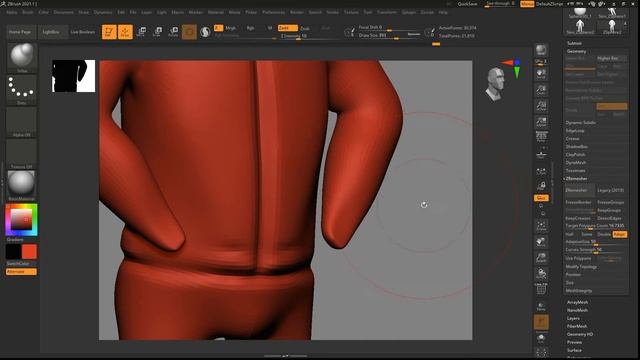The image size is (640, 360).
Task: Select the Scale transform icon
Action: point(157,31)
